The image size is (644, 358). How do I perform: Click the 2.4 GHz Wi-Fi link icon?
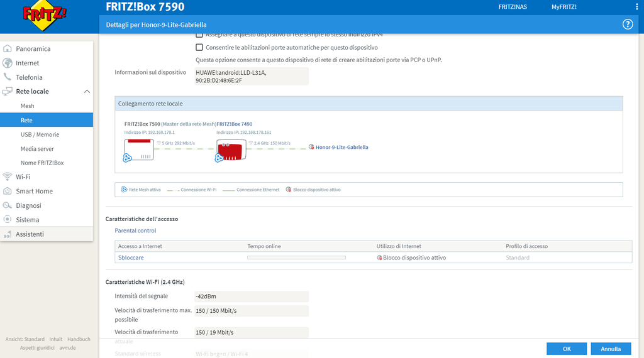[251, 143]
